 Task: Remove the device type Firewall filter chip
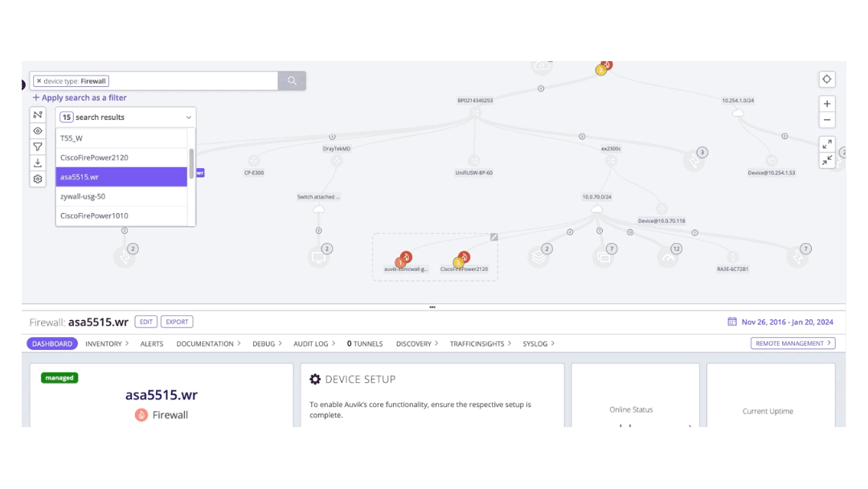pos(39,81)
